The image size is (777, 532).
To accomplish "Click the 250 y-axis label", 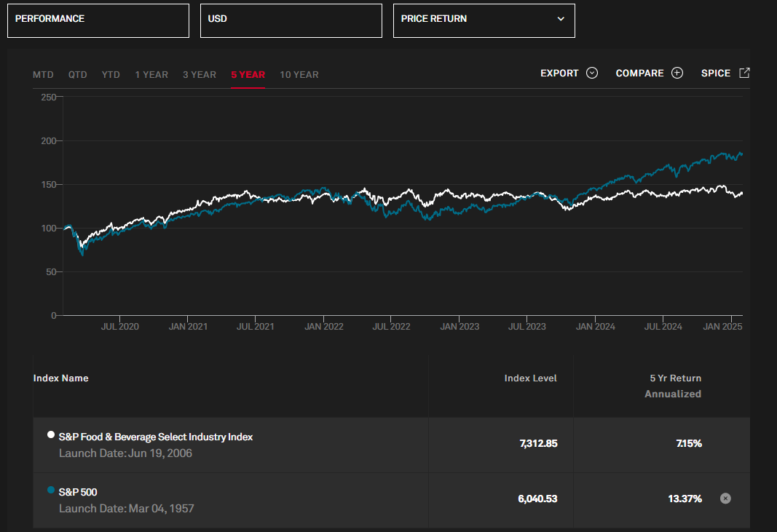I will (49, 98).
